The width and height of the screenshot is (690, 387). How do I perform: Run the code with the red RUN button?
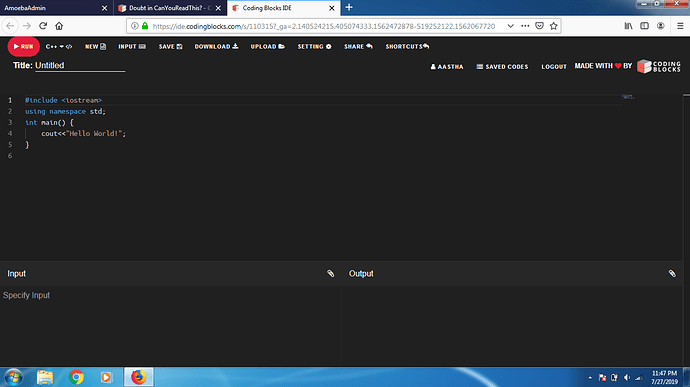point(23,46)
